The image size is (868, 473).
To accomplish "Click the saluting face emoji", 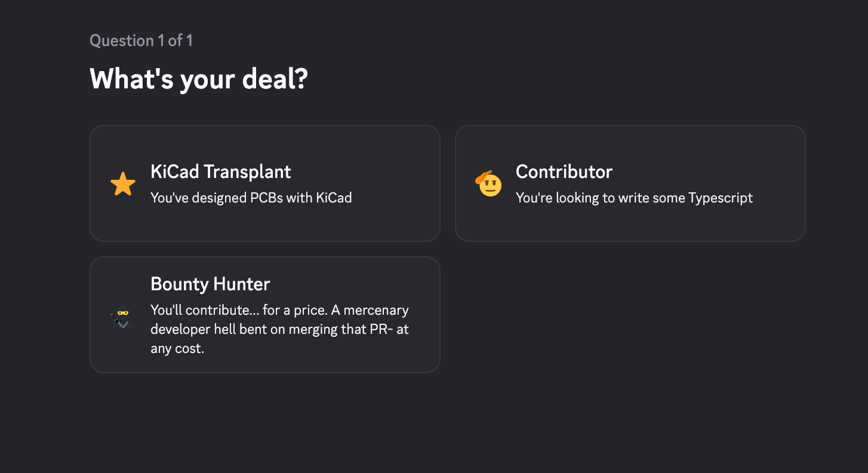I will [488, 184].
